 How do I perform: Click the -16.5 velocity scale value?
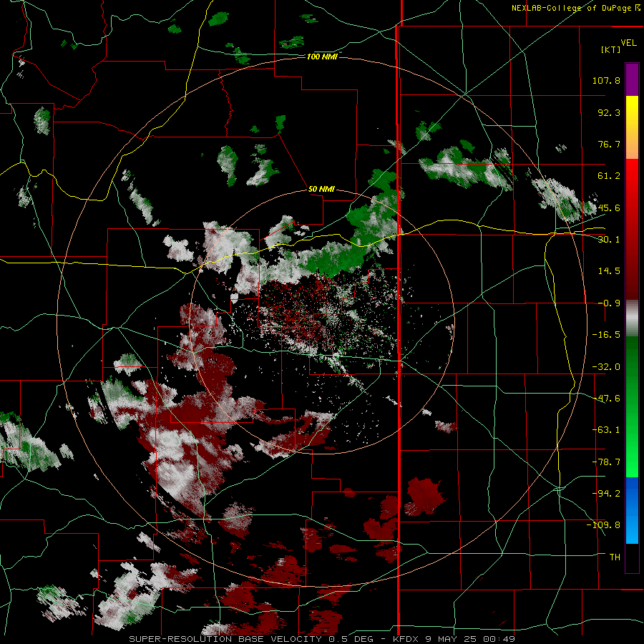[606, 335]
